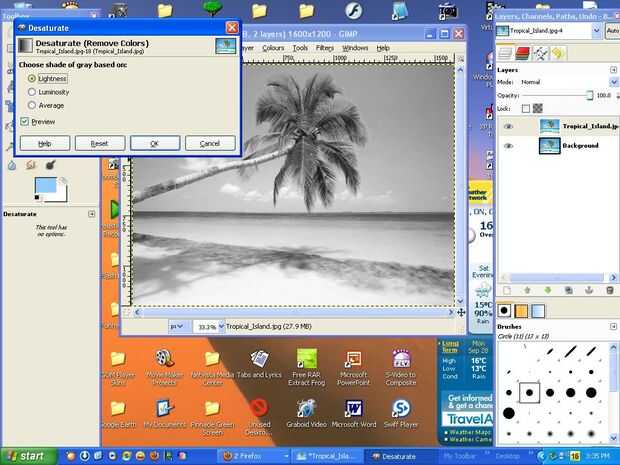
Task: Click the layers list horizontal scrollbar right arrow
Action: click(x=613, y=277)
